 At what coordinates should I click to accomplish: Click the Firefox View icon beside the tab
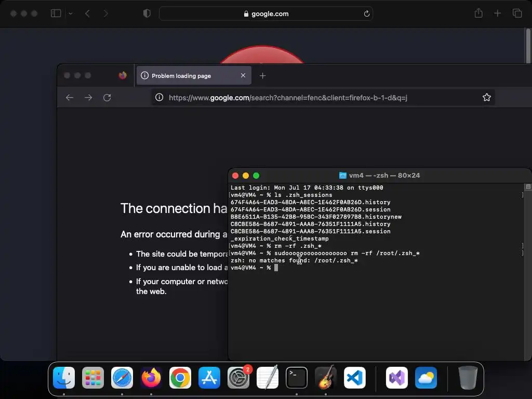[x=123, y=75]
